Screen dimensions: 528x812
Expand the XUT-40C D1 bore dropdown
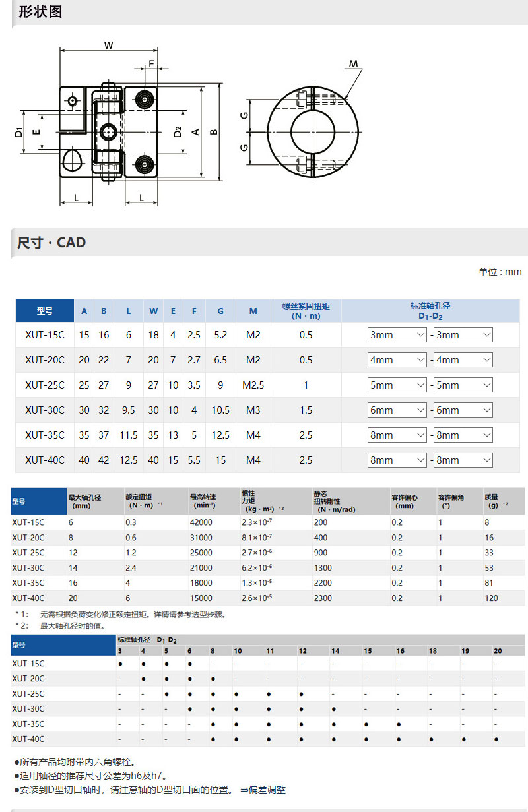[x=397, y=460]
